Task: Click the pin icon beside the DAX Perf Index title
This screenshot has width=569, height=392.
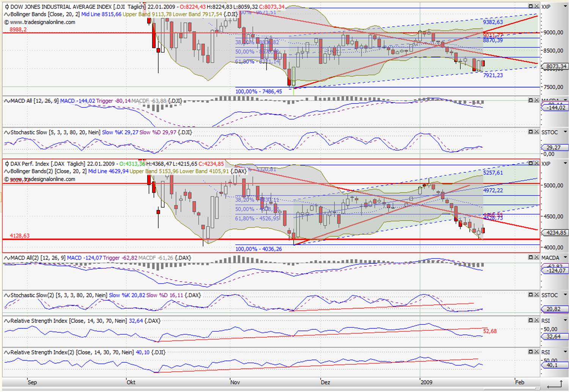Action: click(x=6, y=164)
